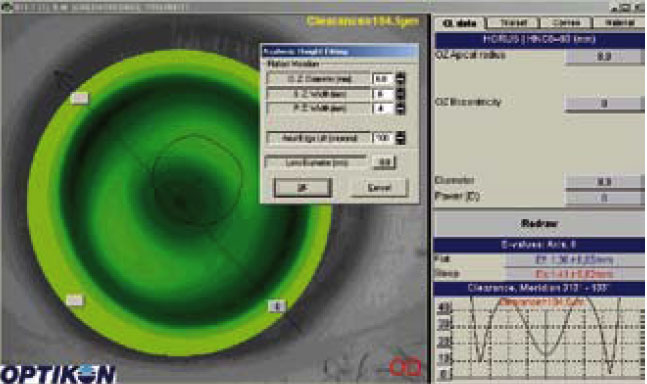Click the OZ Apical radius value field
Image resolution: width=647 pixels, height=384 pixels.
pyautogui.click(x=604, y=57)
